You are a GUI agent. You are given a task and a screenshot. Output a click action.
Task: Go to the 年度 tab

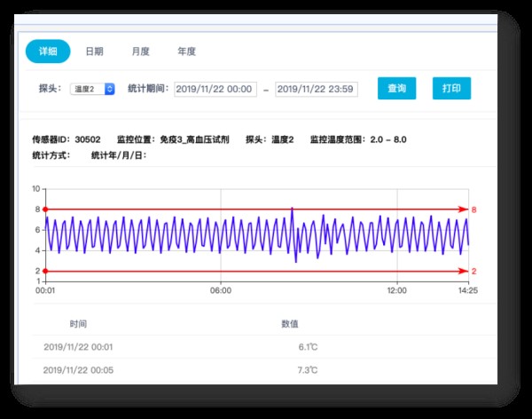186,51
